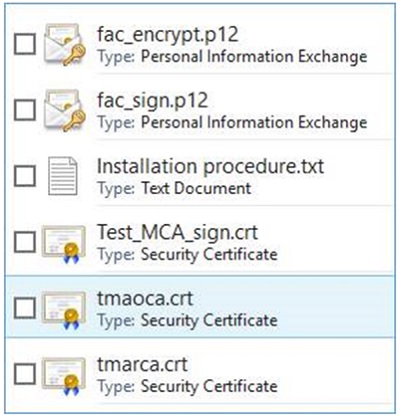Viewport: 400px width, 418px height.
Task: Mark the checkbox next to tmarca.crt
Action: point(25,374)
